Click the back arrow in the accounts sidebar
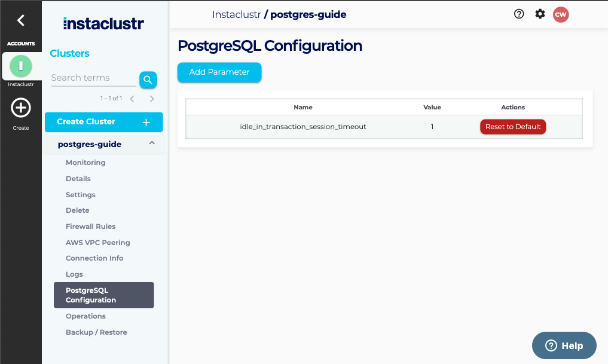This screenshot has width=608, height=364. tap(21, 20)
